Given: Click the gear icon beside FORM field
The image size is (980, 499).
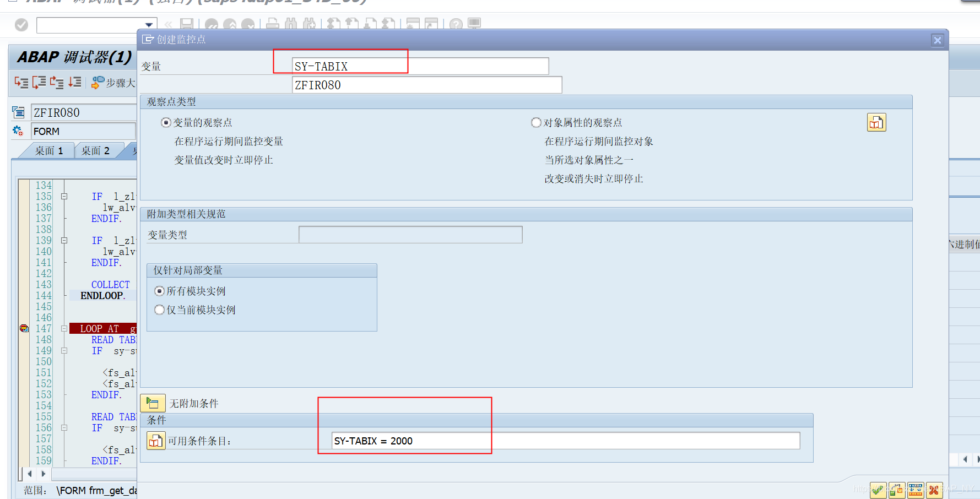Looking at the screenshot, I should [x=18, y=131].
